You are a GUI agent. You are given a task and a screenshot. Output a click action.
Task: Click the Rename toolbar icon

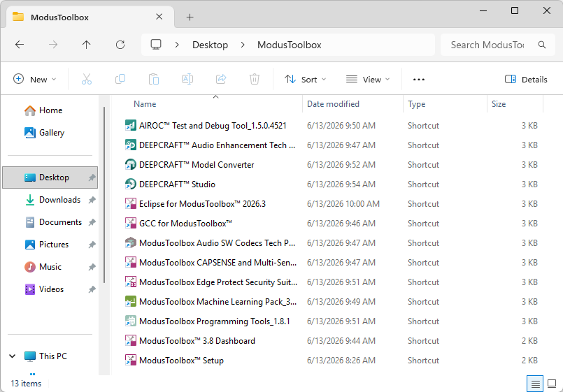click(187, 79)
